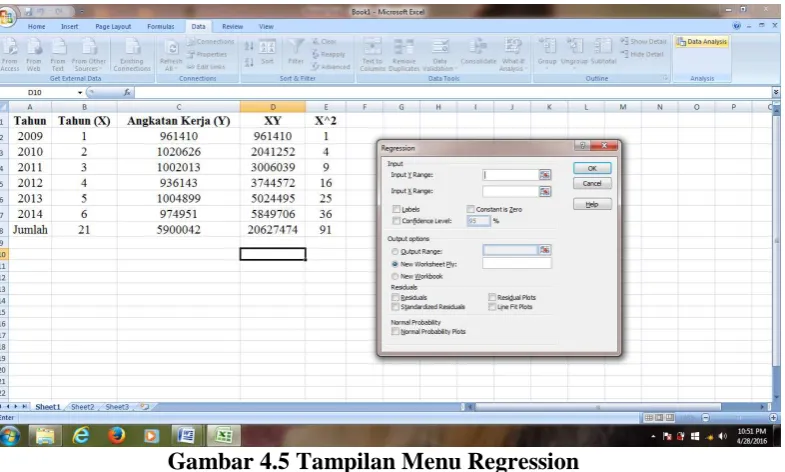This screenshot has width=785, height=472.
Task: Click the Hide Detail command
Action: click(642, 54)
